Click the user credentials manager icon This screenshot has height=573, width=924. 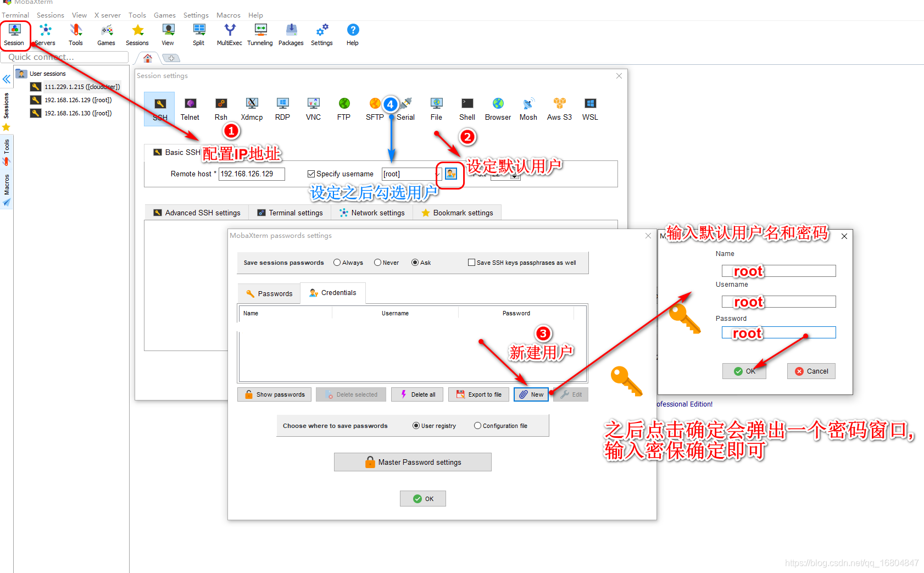click(x=451, y=174)
